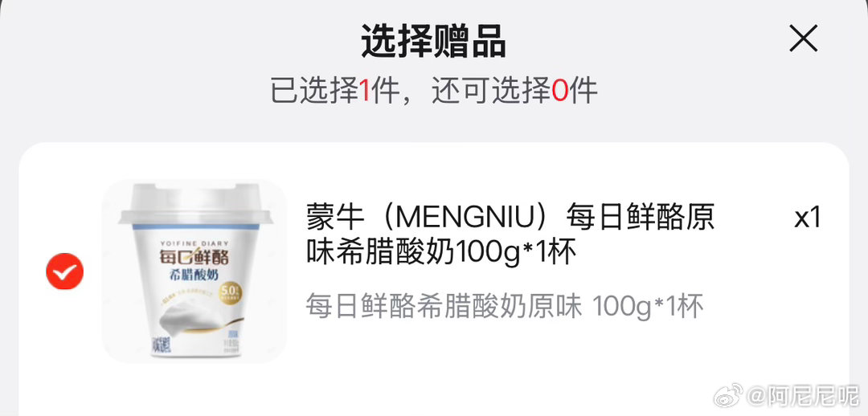
Task: Tap the x1 quantity label
Action: (807, 218)
